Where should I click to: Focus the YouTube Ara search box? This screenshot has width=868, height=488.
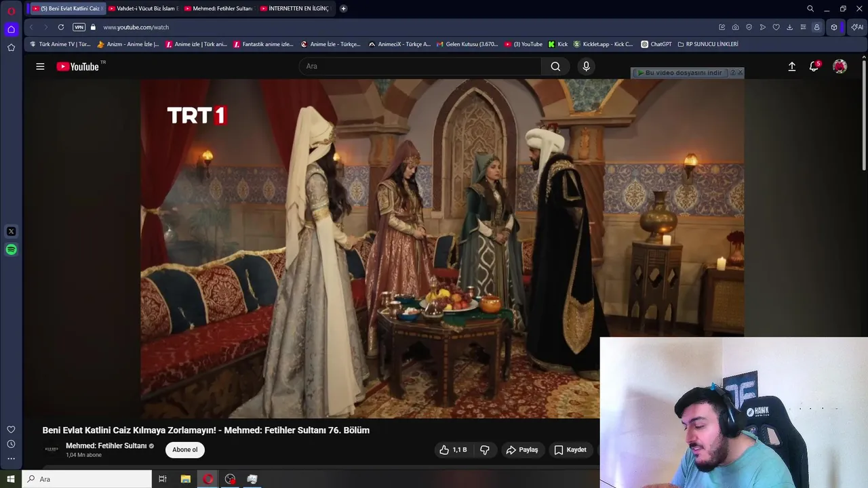(420, 66)
